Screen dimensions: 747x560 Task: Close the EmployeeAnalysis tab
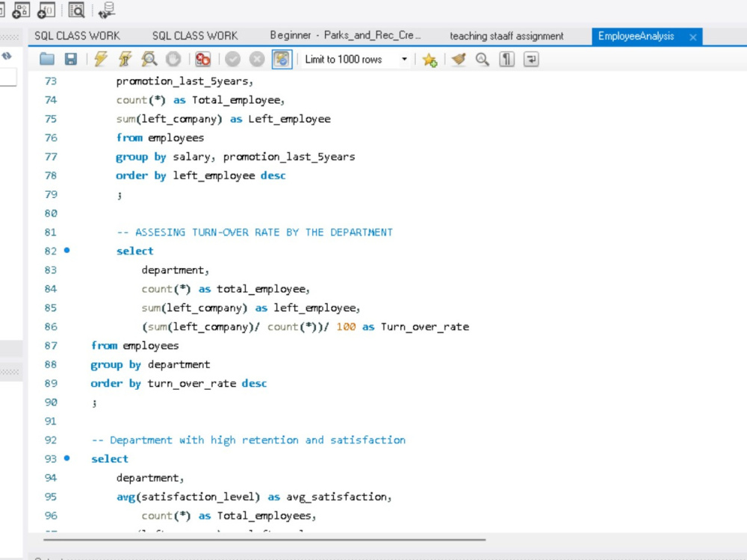(x=693, y=37)
